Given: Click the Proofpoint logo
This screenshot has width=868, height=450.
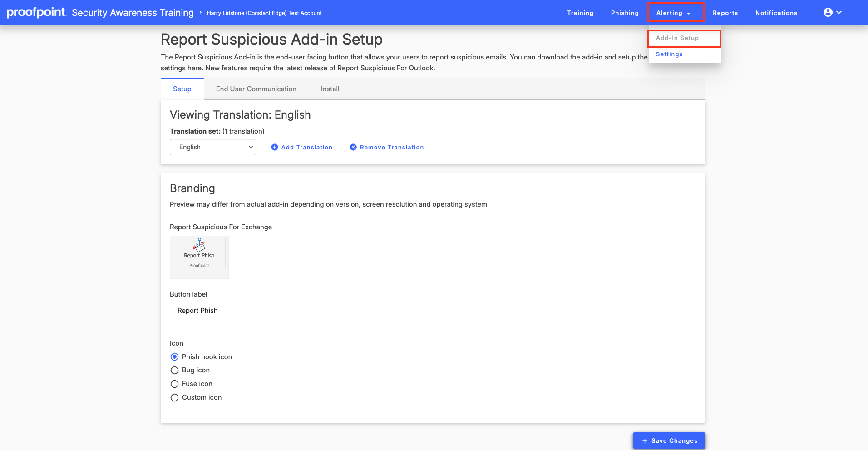Looking at the screenshot, I should (x=37, y=12).
